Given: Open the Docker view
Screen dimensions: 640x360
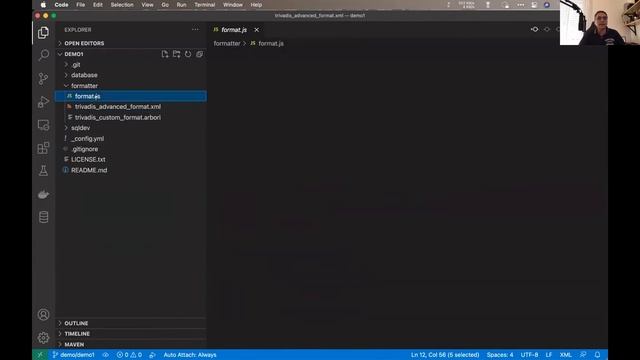Looking at the screenshot, I should click(x=43, y=194).
